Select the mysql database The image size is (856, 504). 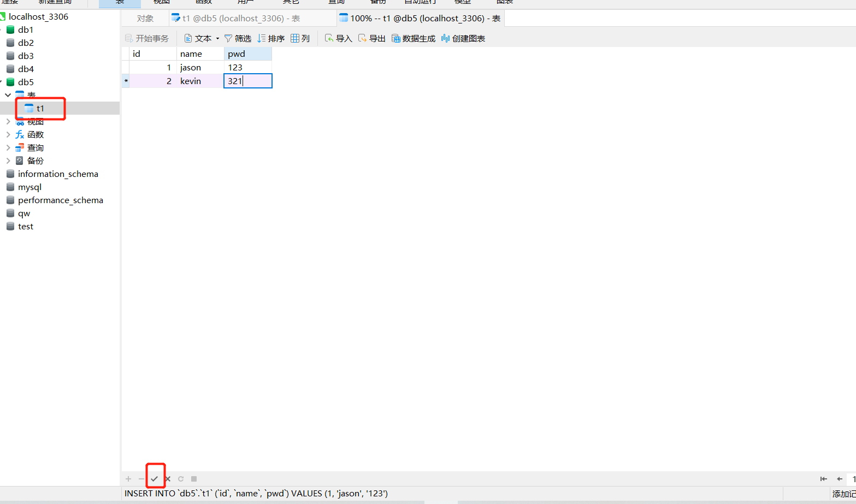pyautogui.click(x=29, y=187)
